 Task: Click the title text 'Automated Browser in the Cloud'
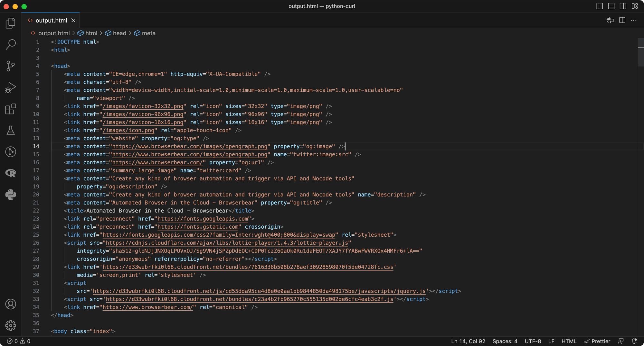tap(135, 211)
